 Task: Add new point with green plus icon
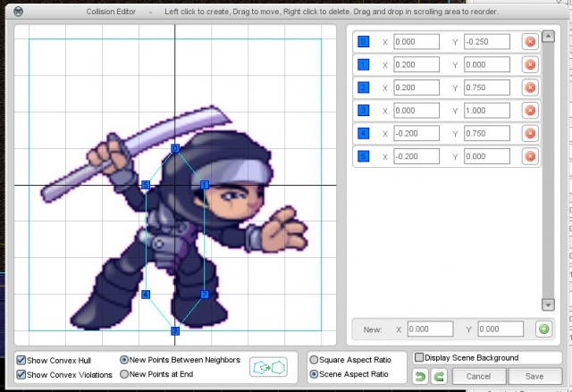click(543, 329)
